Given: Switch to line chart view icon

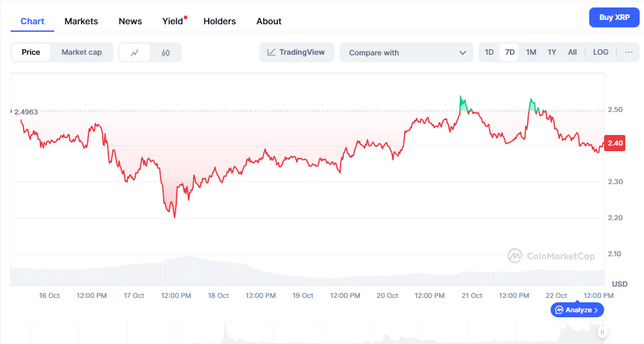Looking at the screenshot, I should (135, 53).
